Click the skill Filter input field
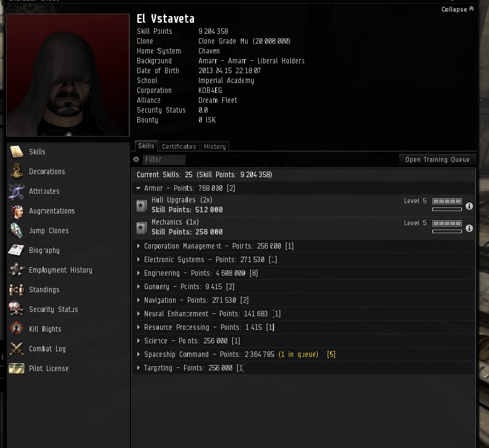The width and height of the screenshot is (489, 448). [164, 159]
